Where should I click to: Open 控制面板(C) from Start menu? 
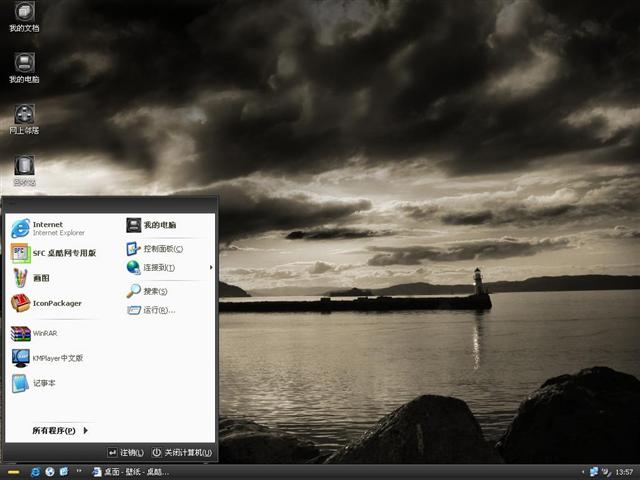(x=158, y=248)
